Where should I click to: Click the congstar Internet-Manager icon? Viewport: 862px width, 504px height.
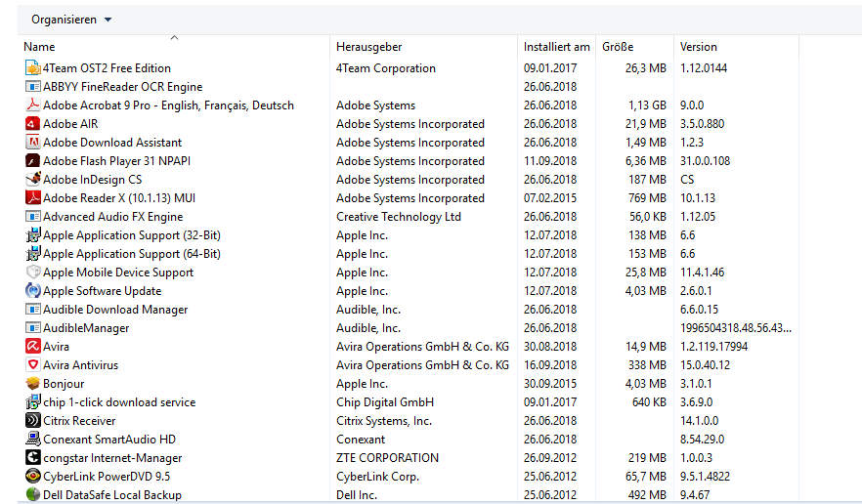33,458
